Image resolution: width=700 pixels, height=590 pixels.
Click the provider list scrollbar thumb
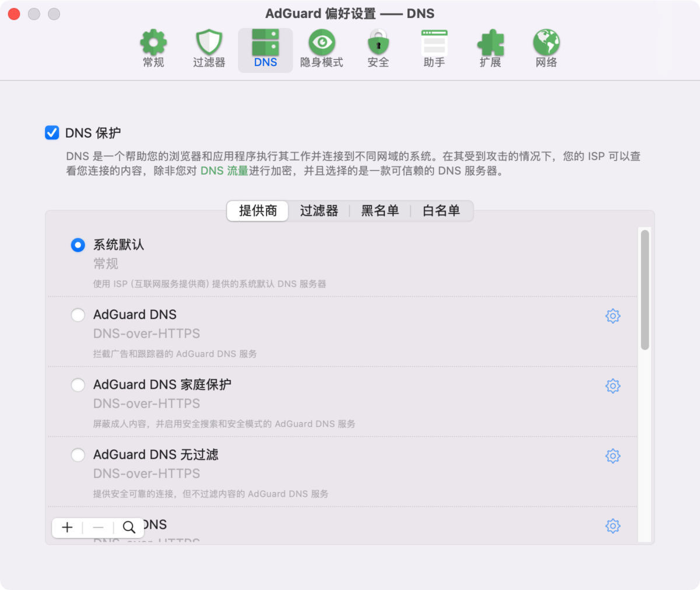coord(645,290)
